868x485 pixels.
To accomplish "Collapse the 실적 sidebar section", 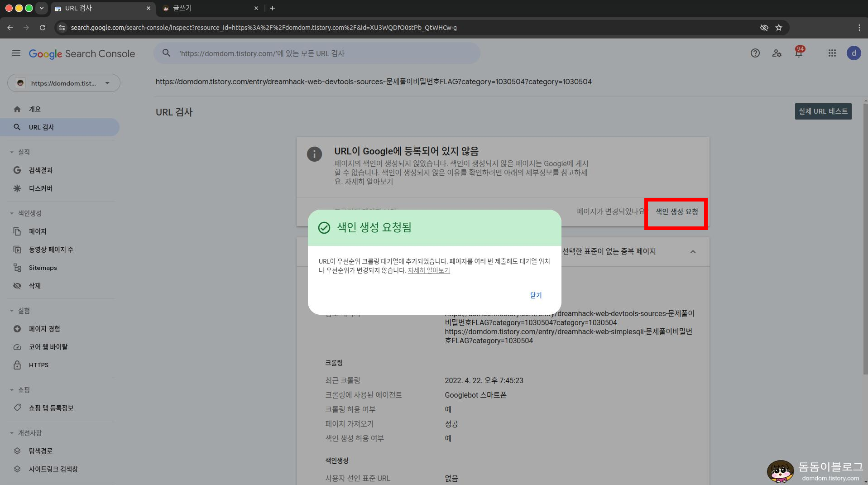I will (19, 152).
